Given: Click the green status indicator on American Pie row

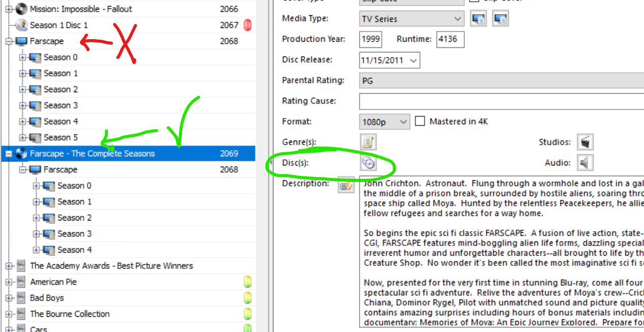Looking at the screenshot, I should 248,282.
